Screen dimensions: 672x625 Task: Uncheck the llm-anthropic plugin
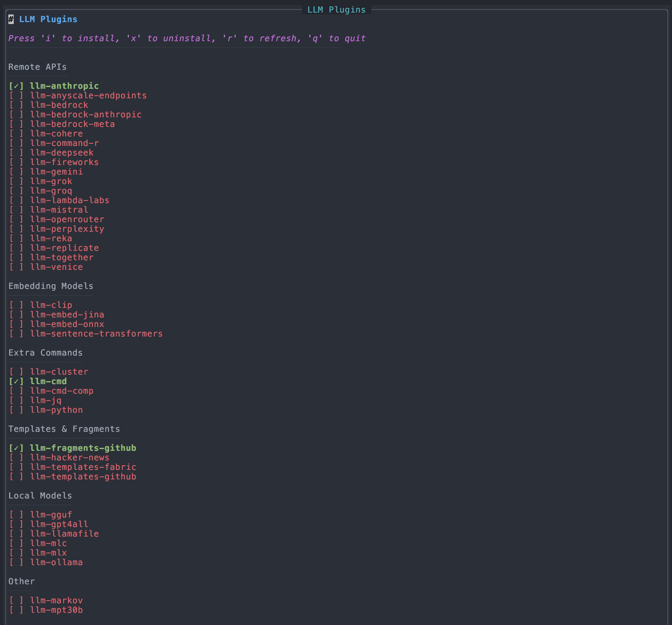(16, 86)
